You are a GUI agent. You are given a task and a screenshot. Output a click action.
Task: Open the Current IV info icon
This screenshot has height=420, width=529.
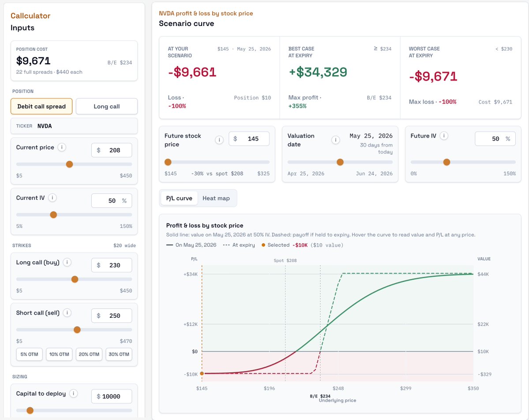53,198
